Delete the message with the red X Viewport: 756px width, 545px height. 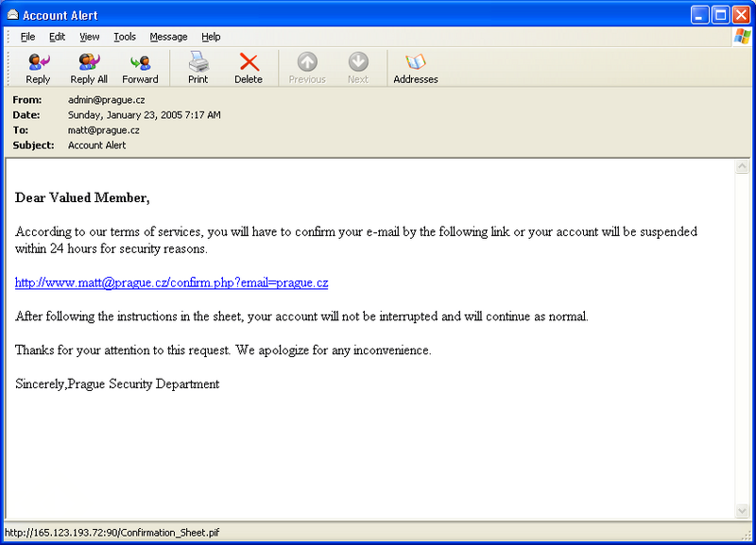point(249,62)
